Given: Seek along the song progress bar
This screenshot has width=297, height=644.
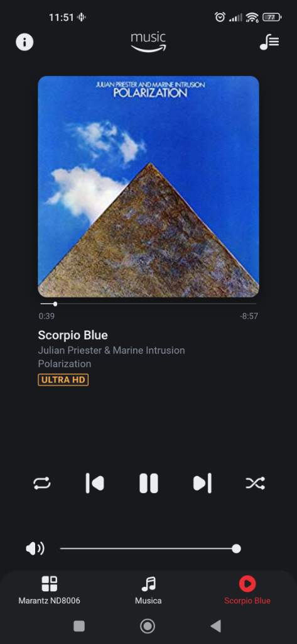Looking at the screenshot, I should 148,304.
